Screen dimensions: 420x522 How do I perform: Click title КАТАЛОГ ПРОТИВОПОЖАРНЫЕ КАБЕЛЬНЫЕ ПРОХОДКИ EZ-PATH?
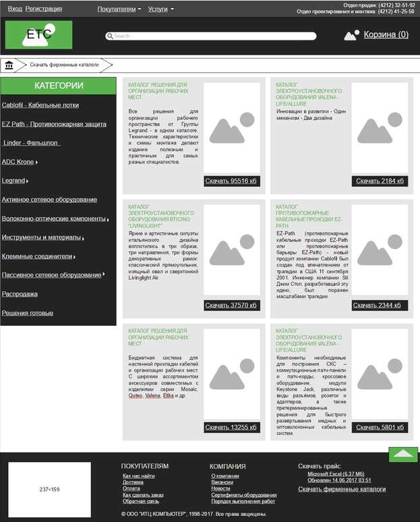point(309,216)
